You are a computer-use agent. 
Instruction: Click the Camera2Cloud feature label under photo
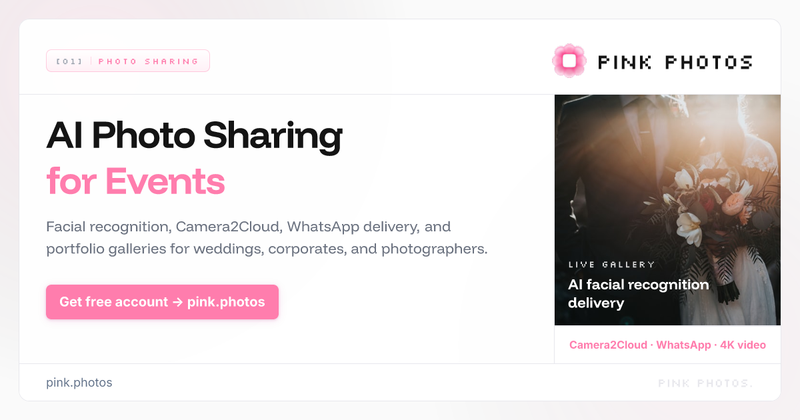click(608, 345)
